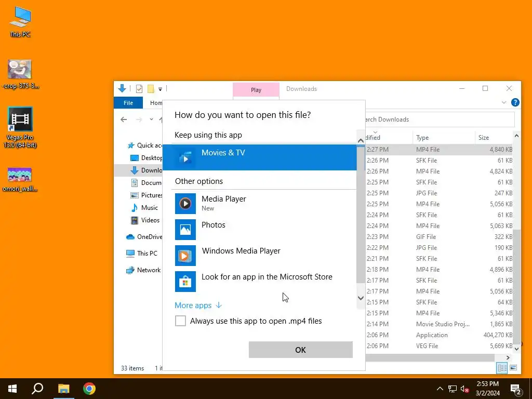Open quick access toolbar customize dropdown

pos(160,89)
